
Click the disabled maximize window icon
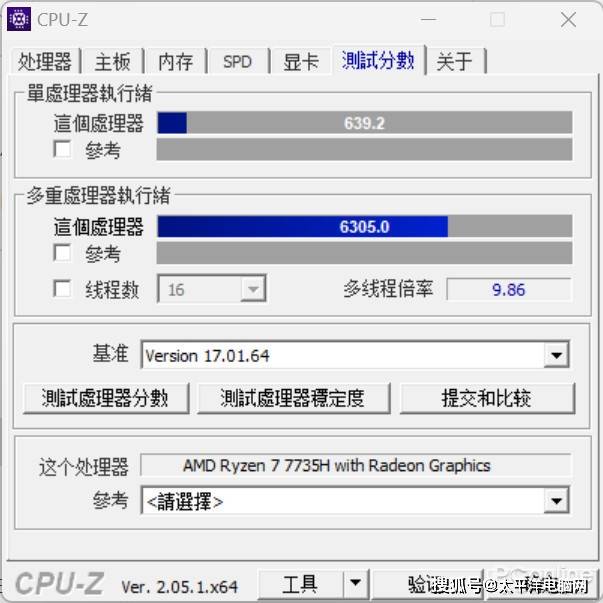498,20
